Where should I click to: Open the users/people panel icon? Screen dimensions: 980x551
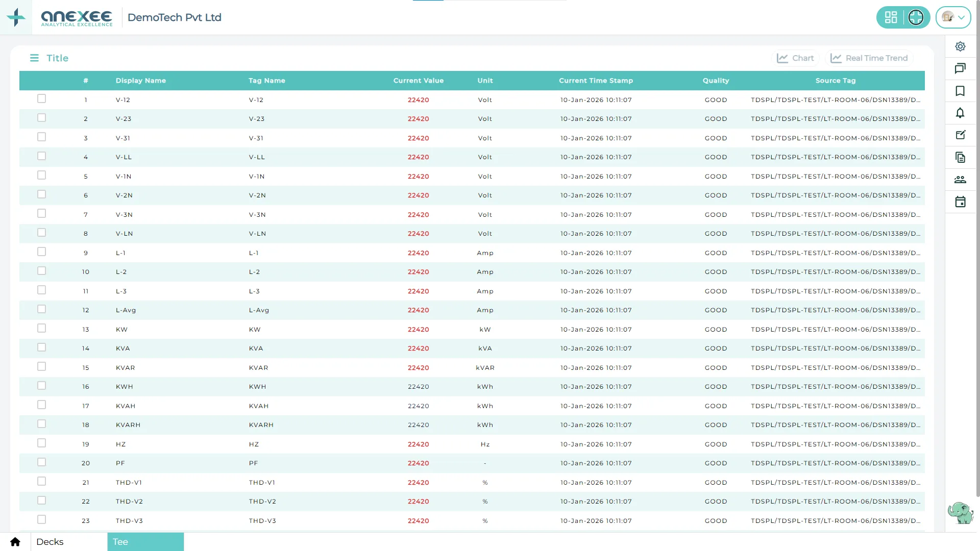961,180
